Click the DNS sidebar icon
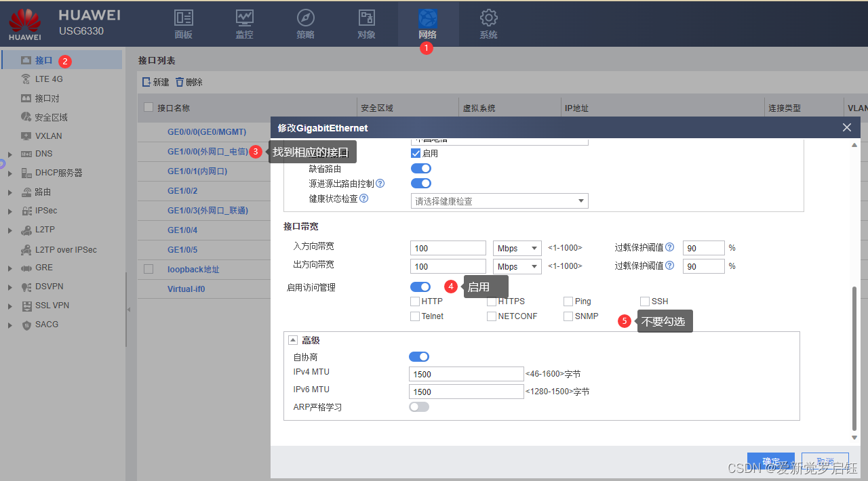Image resolution: width=868 pixels, height=481 pixels. 26,154
